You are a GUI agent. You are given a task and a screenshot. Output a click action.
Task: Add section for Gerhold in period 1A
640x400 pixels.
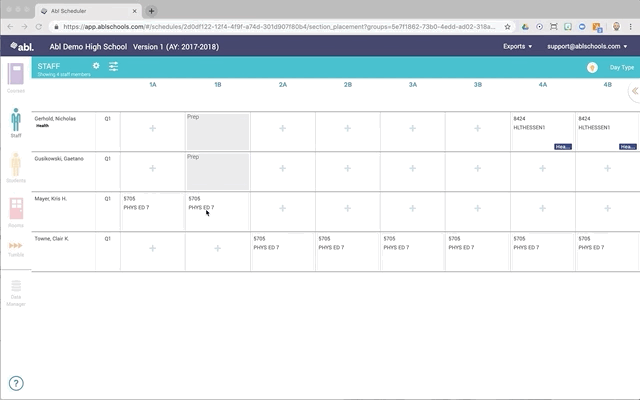pyautogui.click(x=152, y=130)
